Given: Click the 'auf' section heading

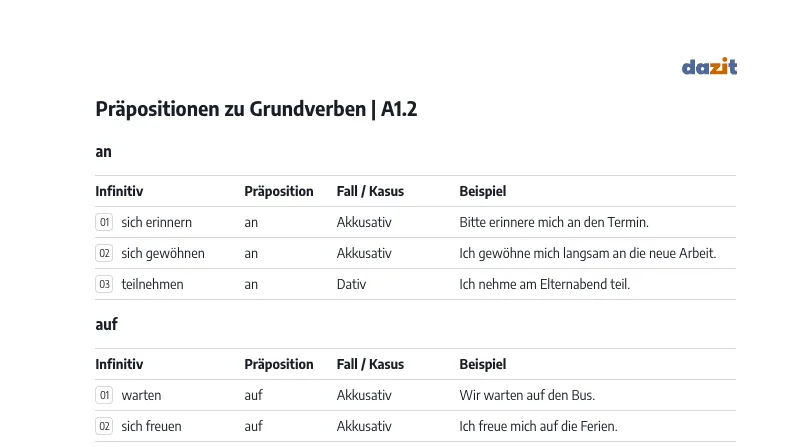Looking at the screenshot, I should click(106, 324).
